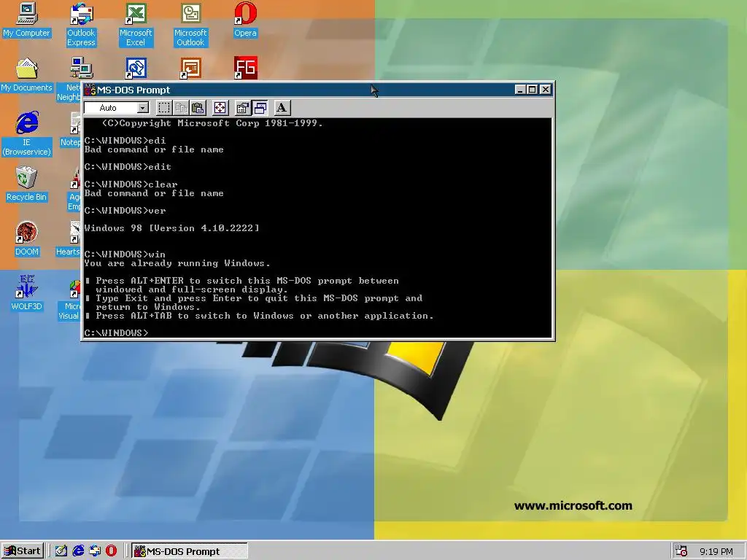747x560 pixels.
Task: Select the WOLF3D desktop shortcut
Action: 26,293
